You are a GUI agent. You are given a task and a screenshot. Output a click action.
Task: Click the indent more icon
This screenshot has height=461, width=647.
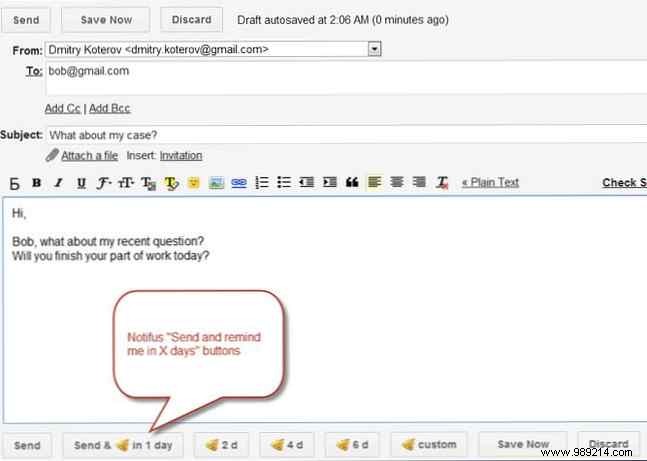click(x=329, y=182)
